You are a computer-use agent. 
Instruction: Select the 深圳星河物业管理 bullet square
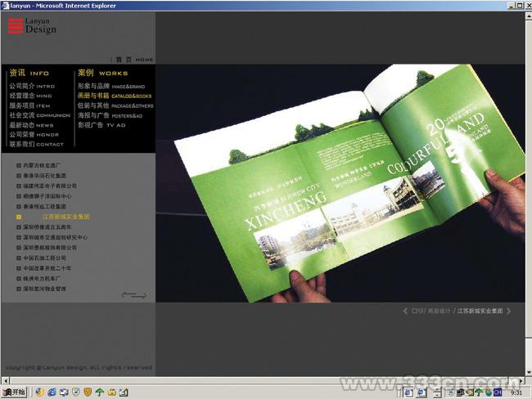pos(19,289)
